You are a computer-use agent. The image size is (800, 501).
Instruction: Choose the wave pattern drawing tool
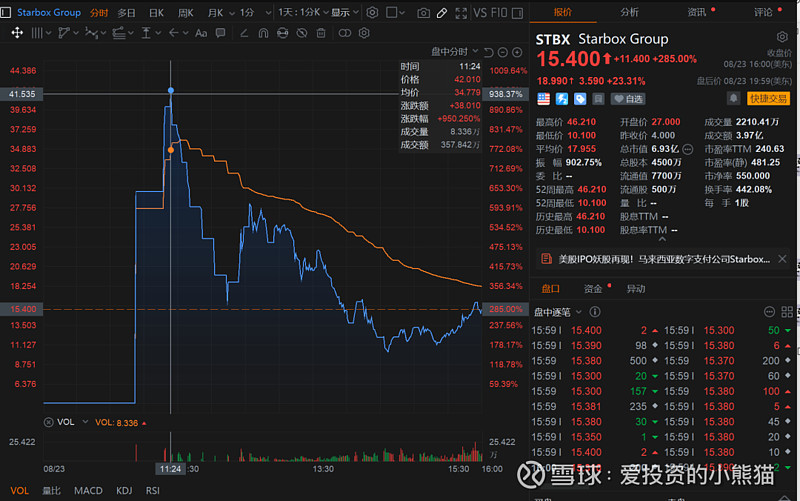click(91, 33)
